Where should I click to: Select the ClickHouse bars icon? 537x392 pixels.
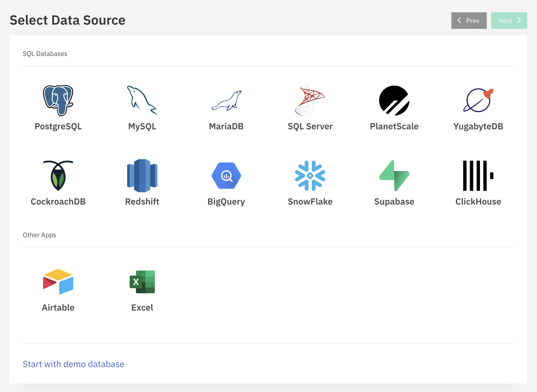coord(478,176)
